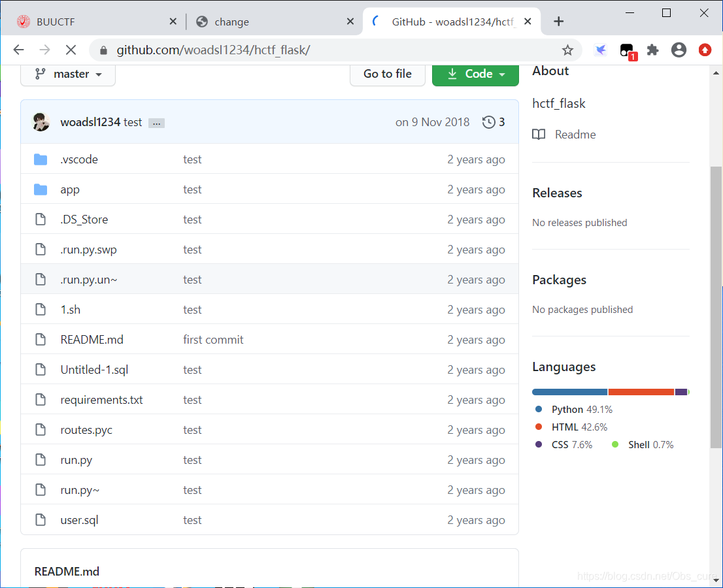
Task: Click the woadsl1234 user avatar
Action: [41, 122]
